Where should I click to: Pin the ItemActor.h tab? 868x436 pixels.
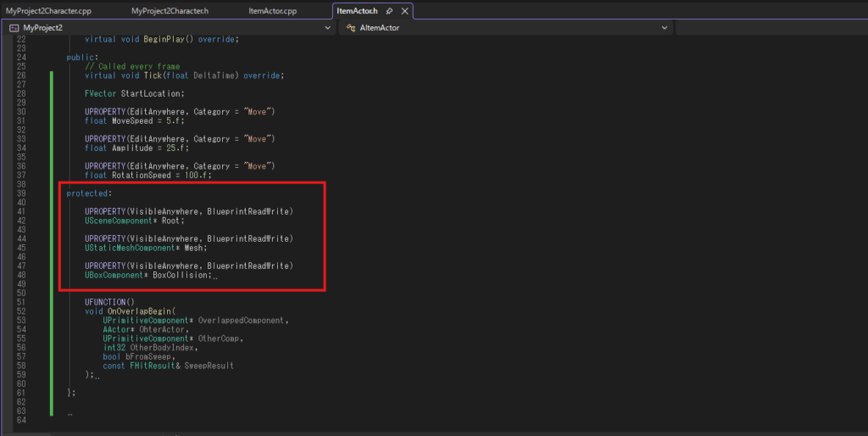[x=389, y=11]
